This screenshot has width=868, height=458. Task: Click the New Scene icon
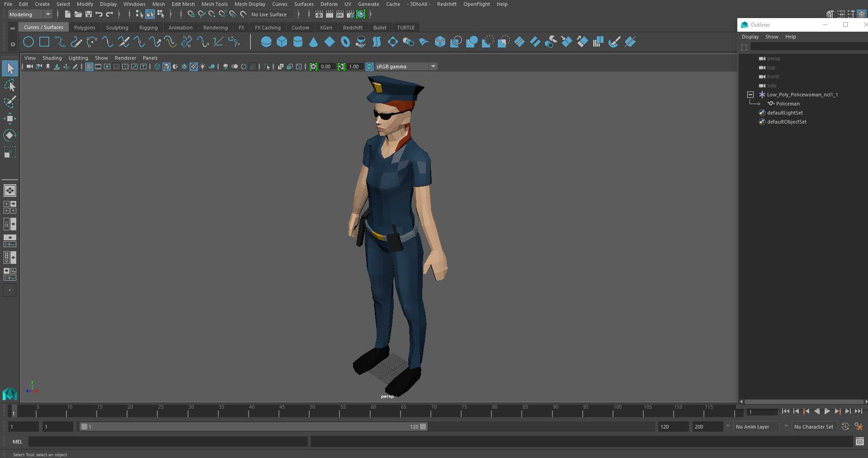coord(67,14)
